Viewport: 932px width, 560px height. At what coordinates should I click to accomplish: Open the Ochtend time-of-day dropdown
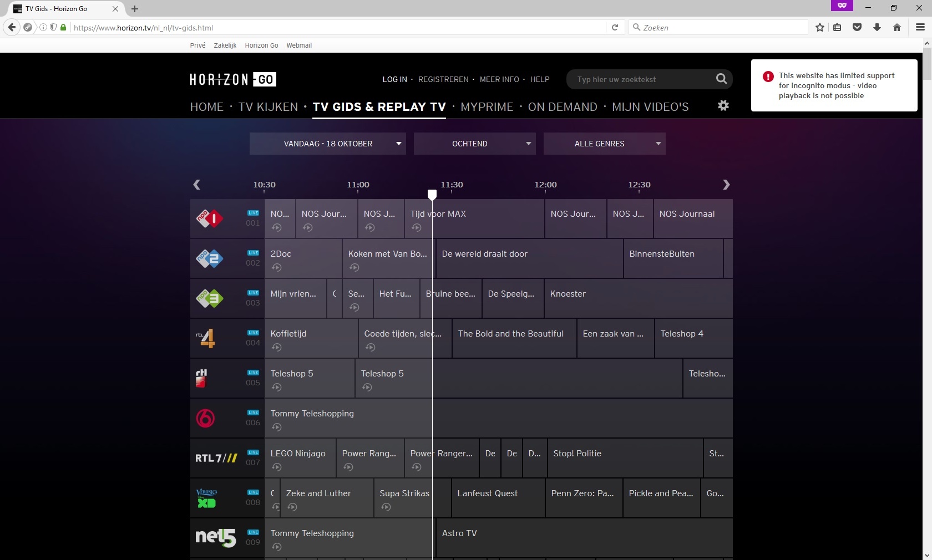point(475,144)
